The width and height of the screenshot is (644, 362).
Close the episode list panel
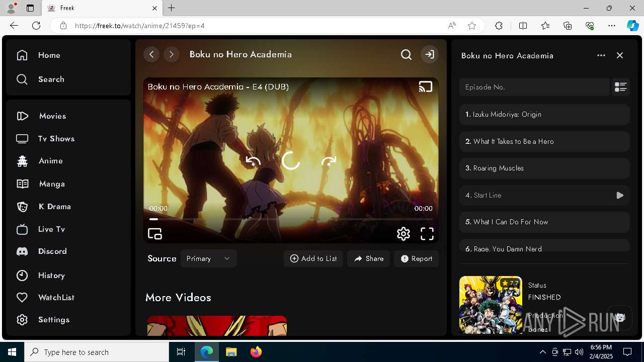[620, 55]
